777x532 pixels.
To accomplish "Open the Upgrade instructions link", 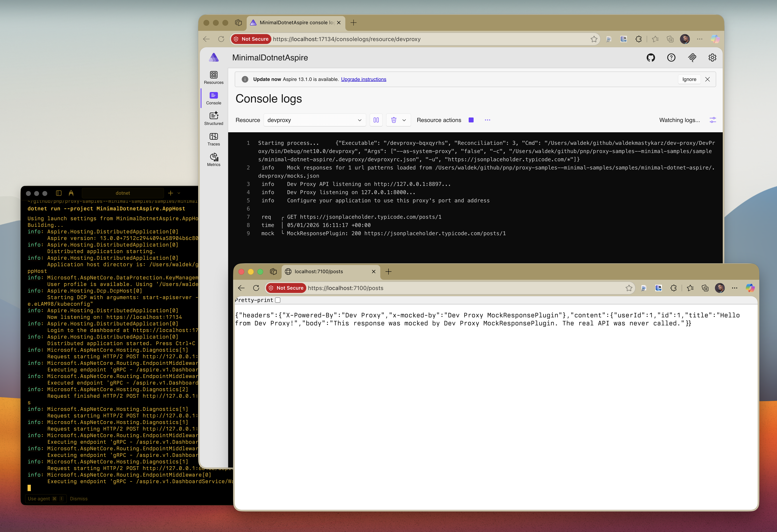I will pos(363,79).
